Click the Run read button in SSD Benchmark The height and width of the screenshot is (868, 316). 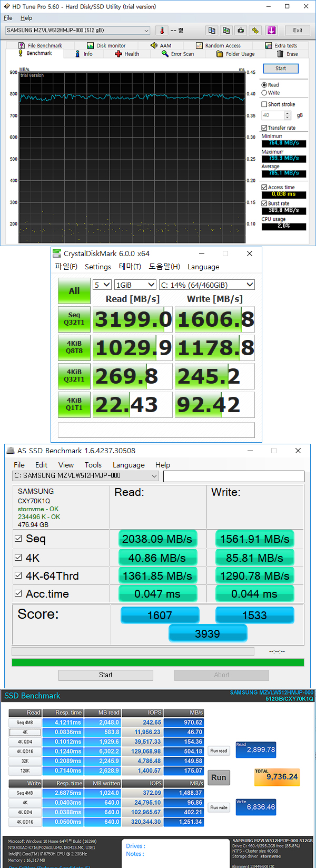[219, 750]
